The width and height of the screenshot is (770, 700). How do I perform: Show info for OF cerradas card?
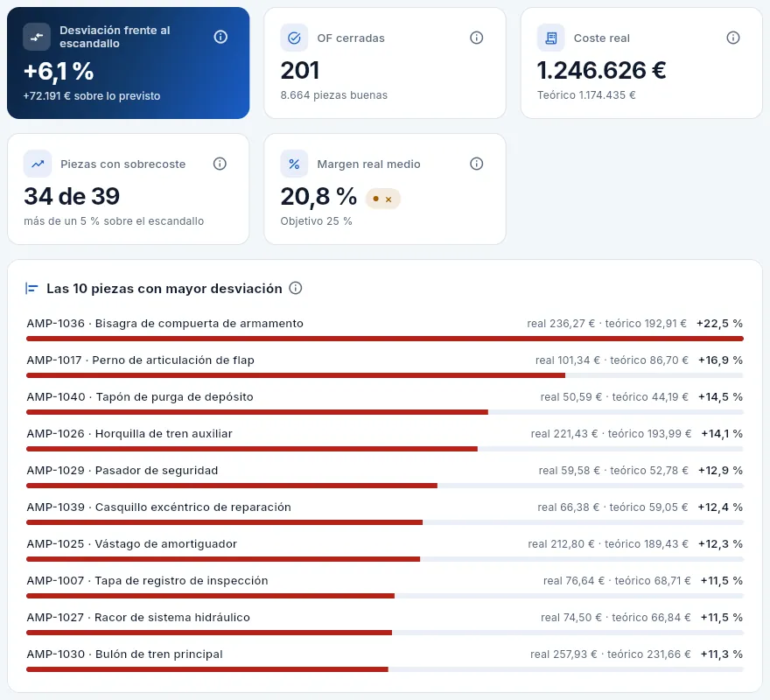(x=476, y=38)
